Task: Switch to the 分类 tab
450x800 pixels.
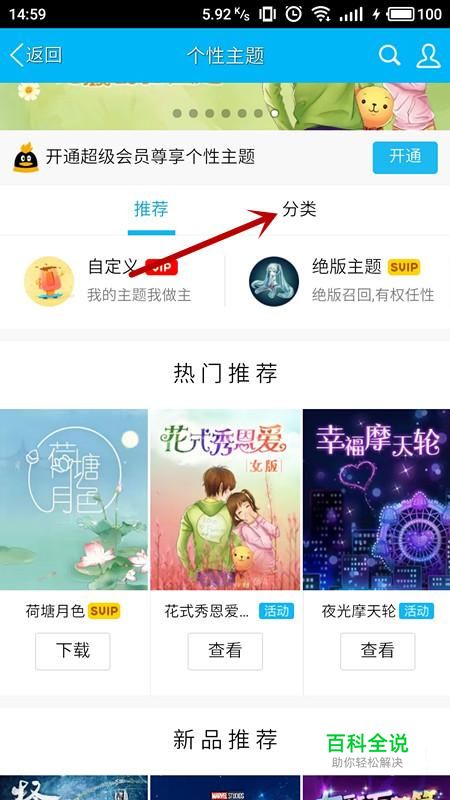Action: [299, 209]
